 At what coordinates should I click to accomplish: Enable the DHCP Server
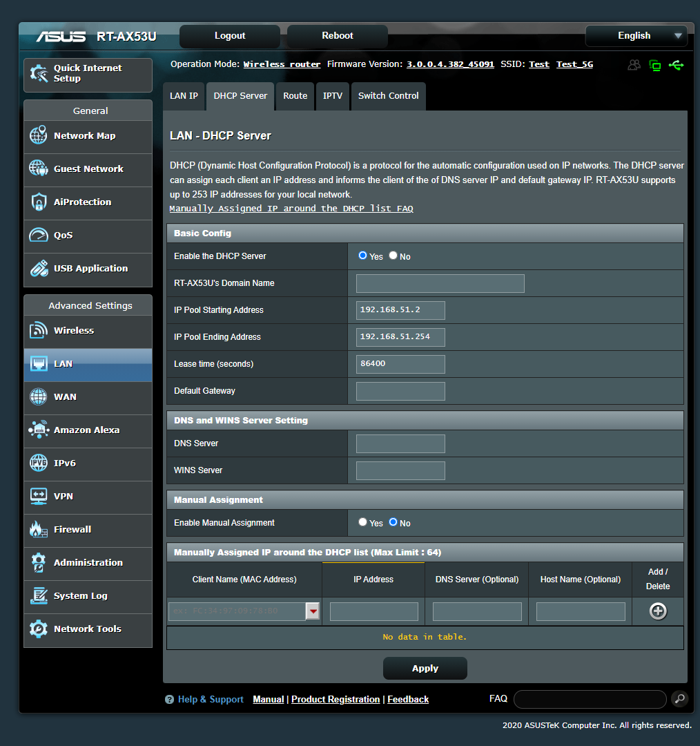[362, 255]
